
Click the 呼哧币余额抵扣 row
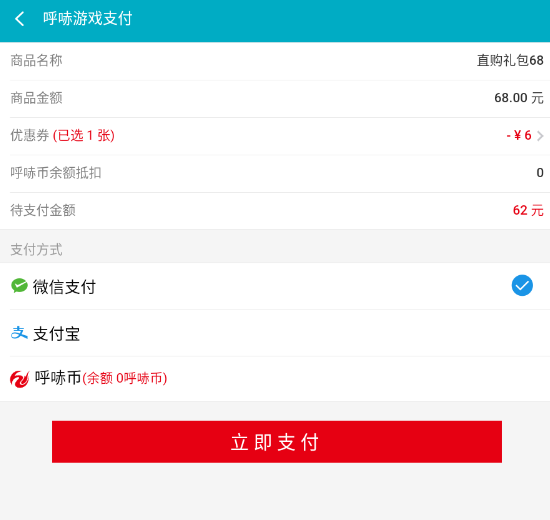pyautogui.click(x=275, y=173)
